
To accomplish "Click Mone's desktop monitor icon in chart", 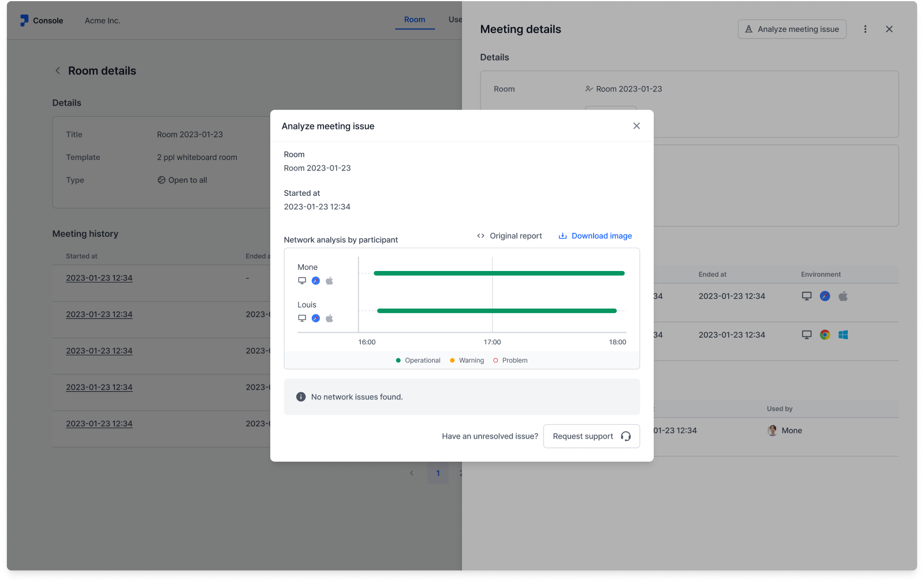I will point(302,281).
